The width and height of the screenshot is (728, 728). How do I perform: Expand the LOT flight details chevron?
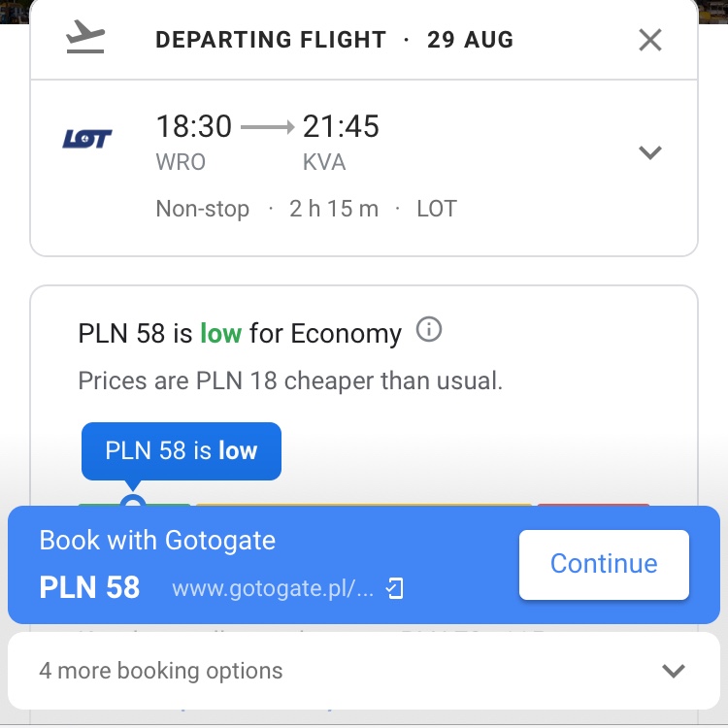(650, 152)
